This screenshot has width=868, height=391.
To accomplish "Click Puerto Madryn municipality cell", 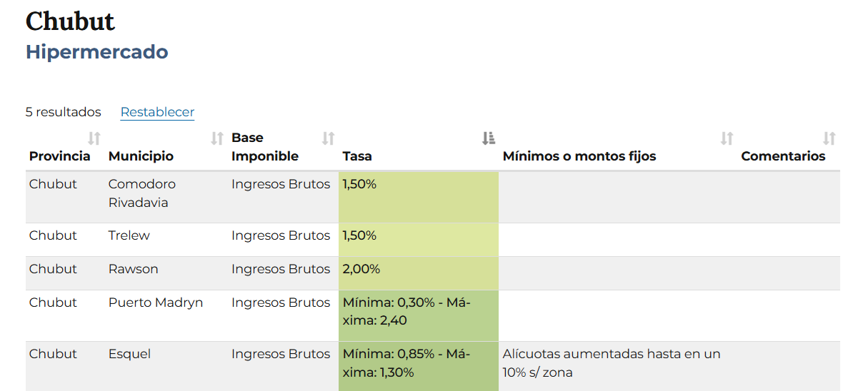I will [156, 303].
